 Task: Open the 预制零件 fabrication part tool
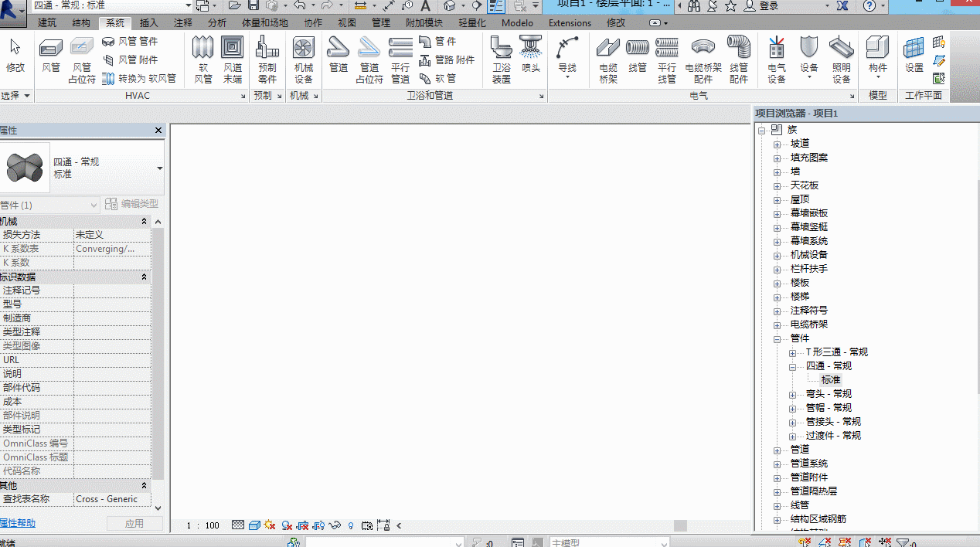click(x=267, y=59)
